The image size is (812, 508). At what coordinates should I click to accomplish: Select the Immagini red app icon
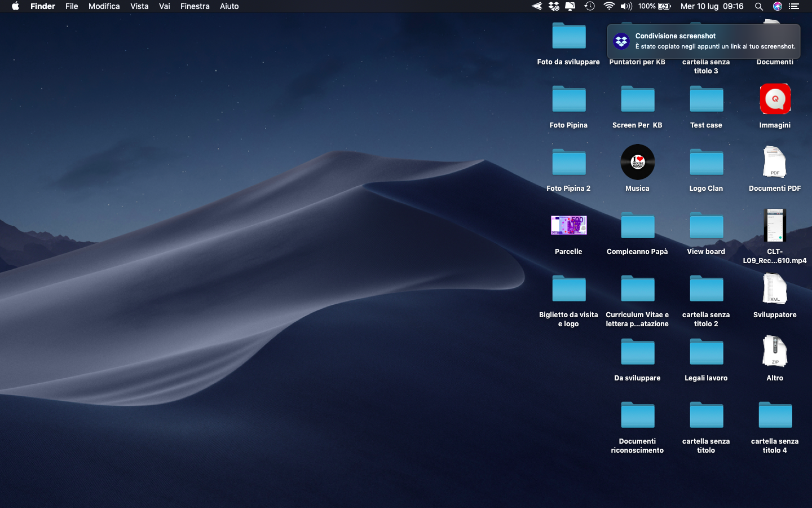(775, 99)
